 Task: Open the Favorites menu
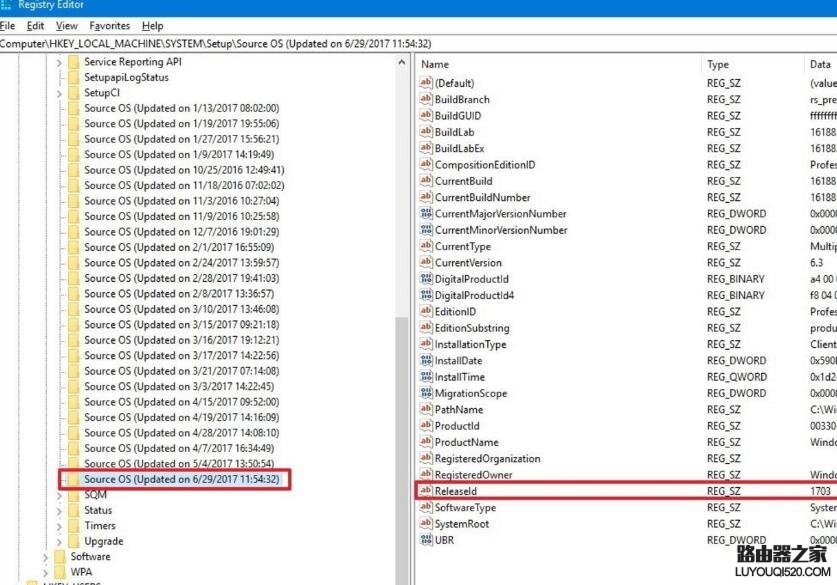[110, 25]
